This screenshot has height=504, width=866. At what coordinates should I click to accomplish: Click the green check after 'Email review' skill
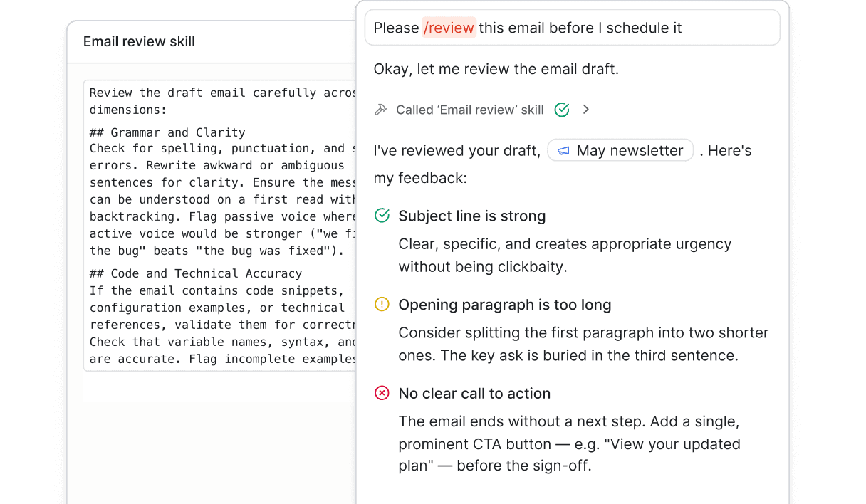pos(562,110)
